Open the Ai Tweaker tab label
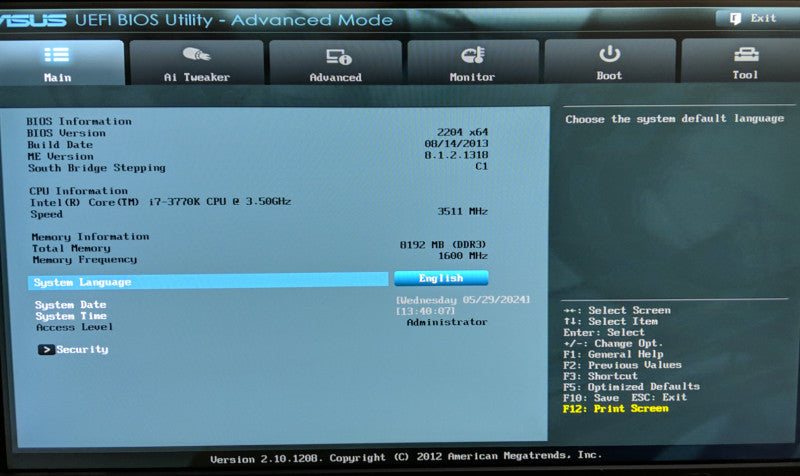 (x=196, y=77)
